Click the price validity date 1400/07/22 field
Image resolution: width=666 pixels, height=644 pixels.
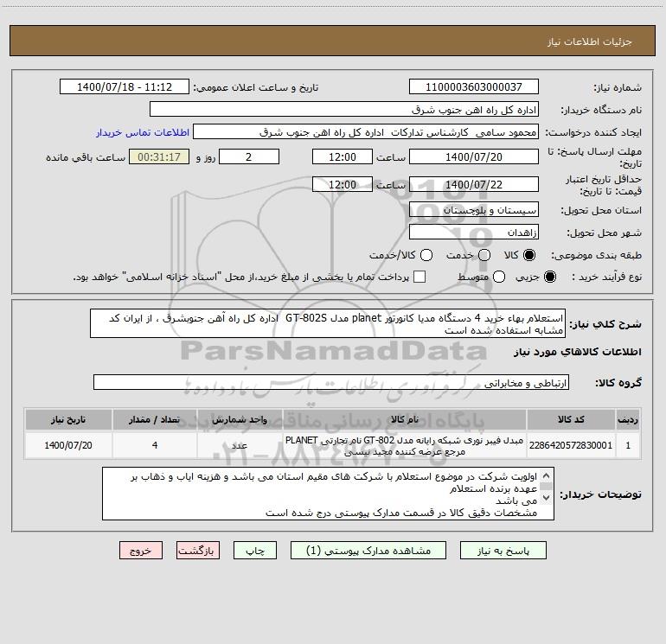tap(474, 184)
